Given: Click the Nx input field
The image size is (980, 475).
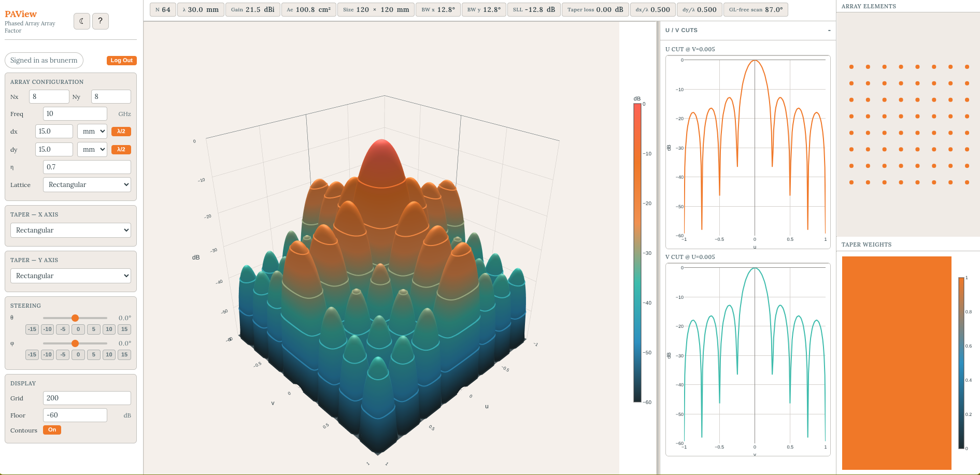Looking at the screenshot, I should coord(49,97).
